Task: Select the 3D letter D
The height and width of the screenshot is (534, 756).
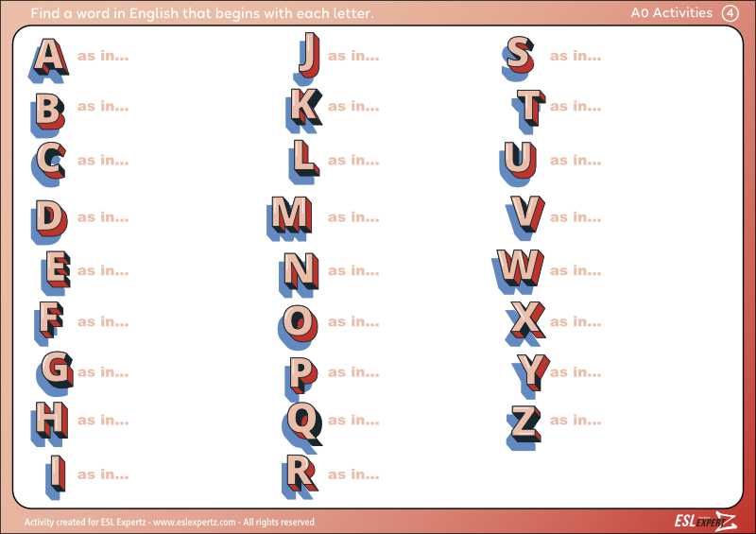Action: (50, 221)
